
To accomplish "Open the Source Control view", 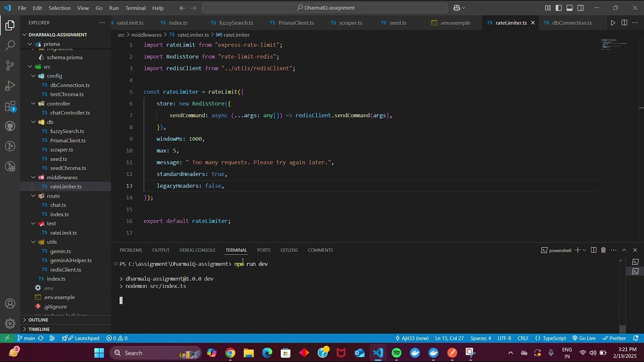I will (x=10, y=65).
